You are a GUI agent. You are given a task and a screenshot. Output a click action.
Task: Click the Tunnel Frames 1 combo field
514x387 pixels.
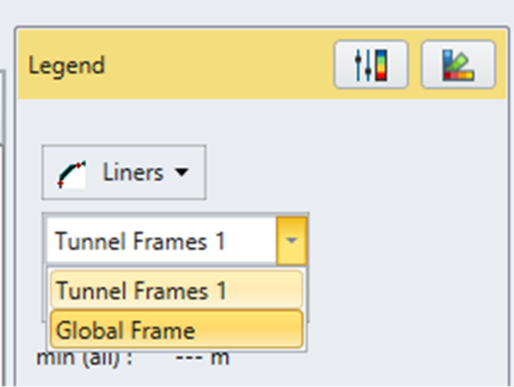[x=162, y=240]
